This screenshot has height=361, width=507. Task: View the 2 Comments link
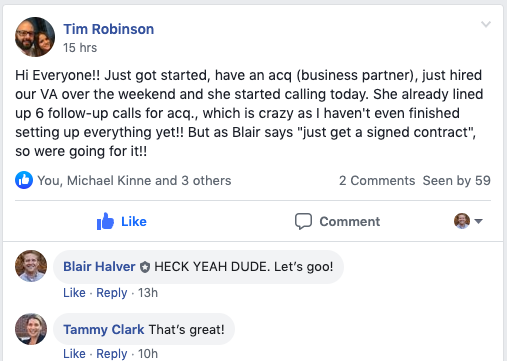[x=377, y=180]
